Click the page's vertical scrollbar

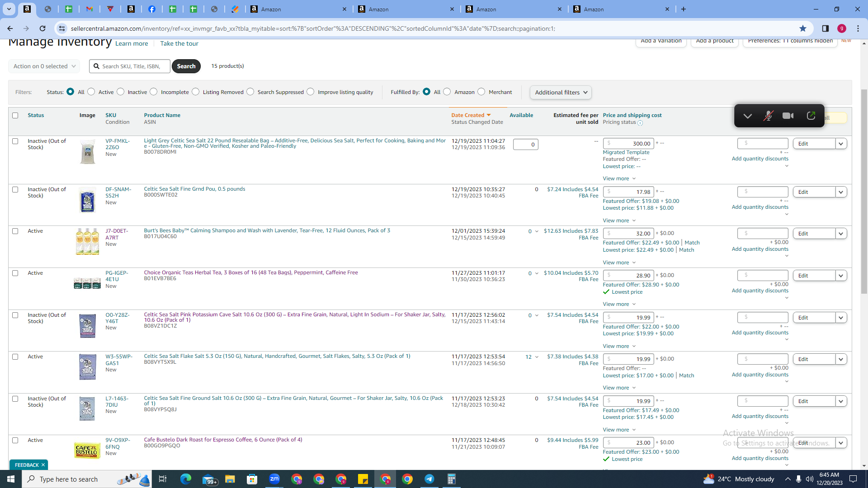coord(864,191)
